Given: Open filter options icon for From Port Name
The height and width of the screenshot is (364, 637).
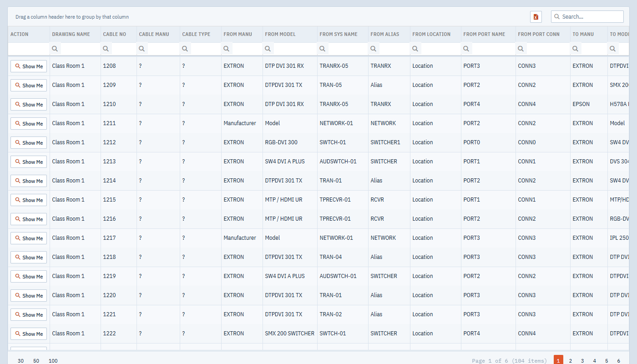Looking at the screenshot, I should point(466,49).
